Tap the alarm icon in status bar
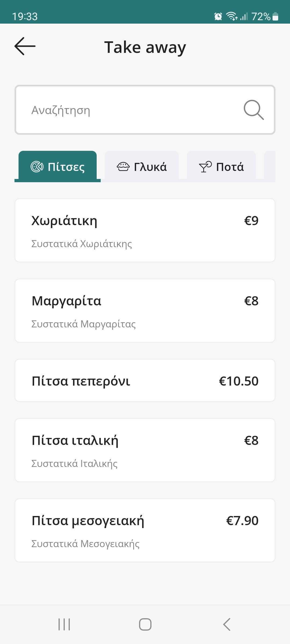This screenshot has height=644, width=290. (218, 17)
